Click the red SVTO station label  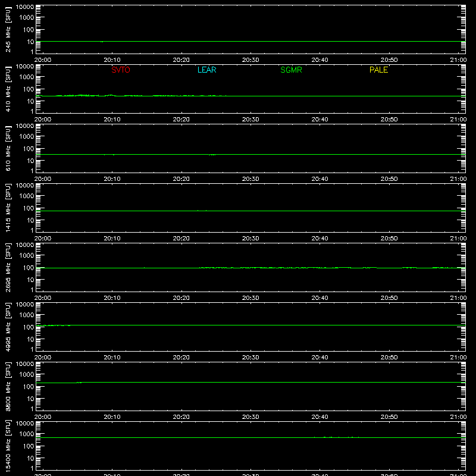point(121,70)
